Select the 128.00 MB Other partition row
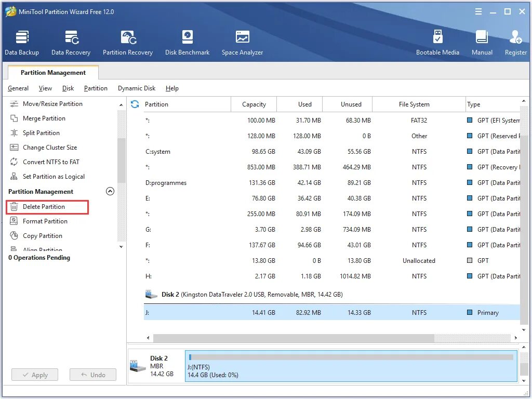Viewport: 532px width, 399px height. [332, 136]
